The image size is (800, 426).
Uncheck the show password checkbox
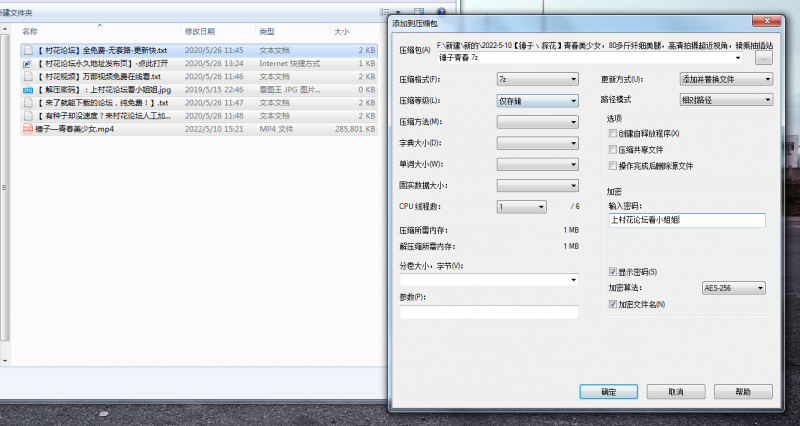click(612, 272)
